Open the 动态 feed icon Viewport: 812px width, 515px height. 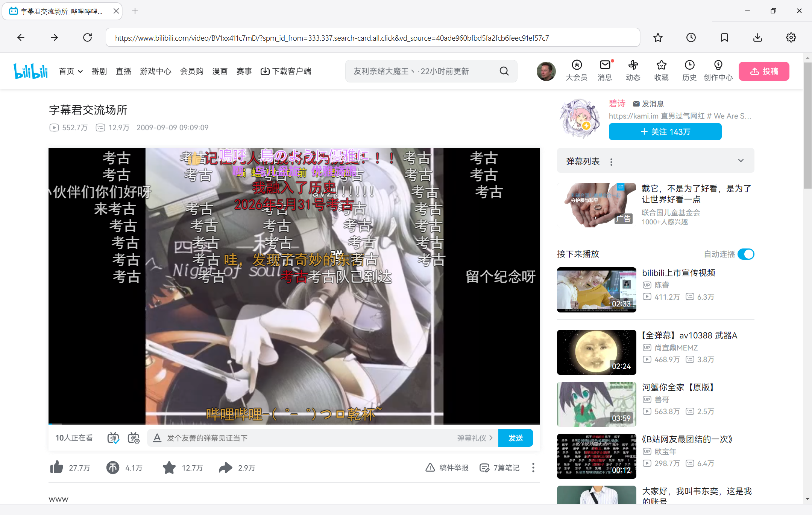633,71
